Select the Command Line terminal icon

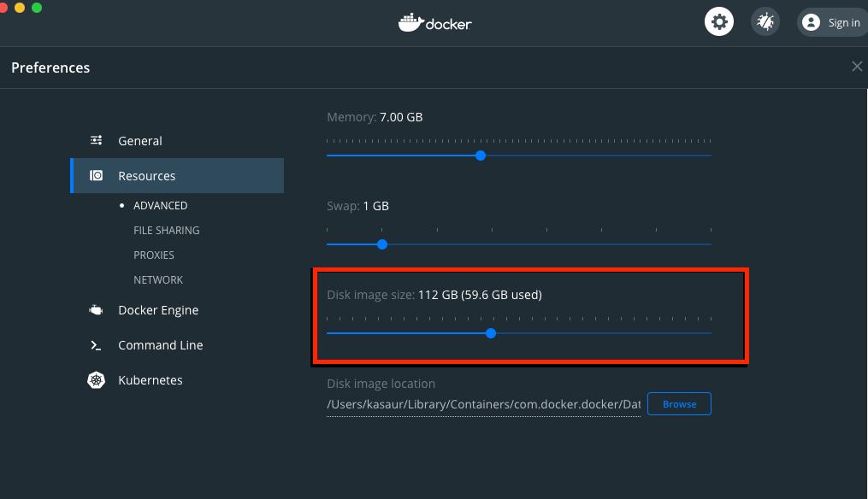point(96,344)
